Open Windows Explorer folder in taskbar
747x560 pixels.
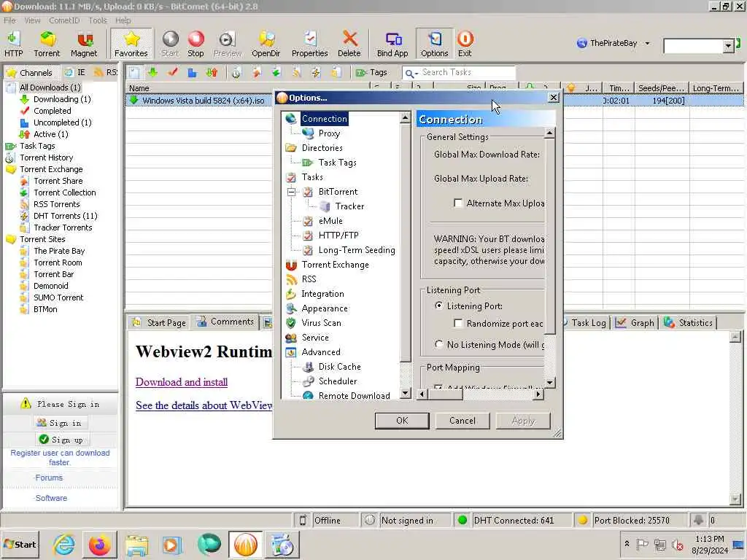136,545
